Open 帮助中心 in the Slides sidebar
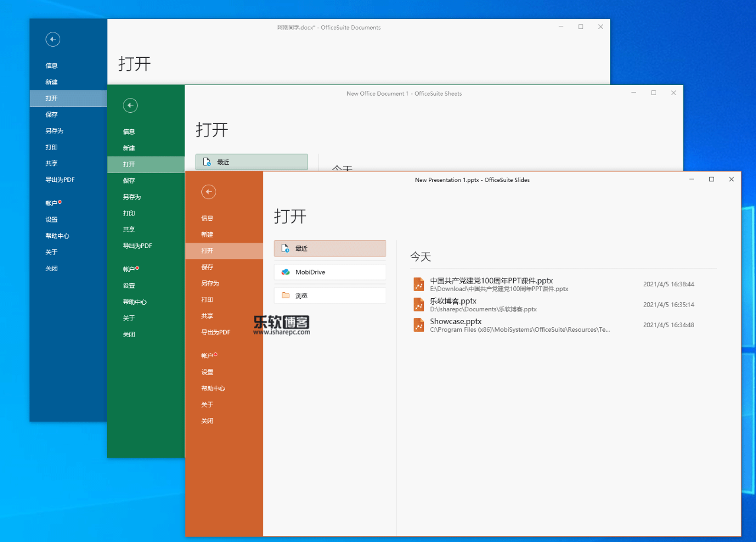756x542 pixels. pyautogui.click(x=213, y=388)
